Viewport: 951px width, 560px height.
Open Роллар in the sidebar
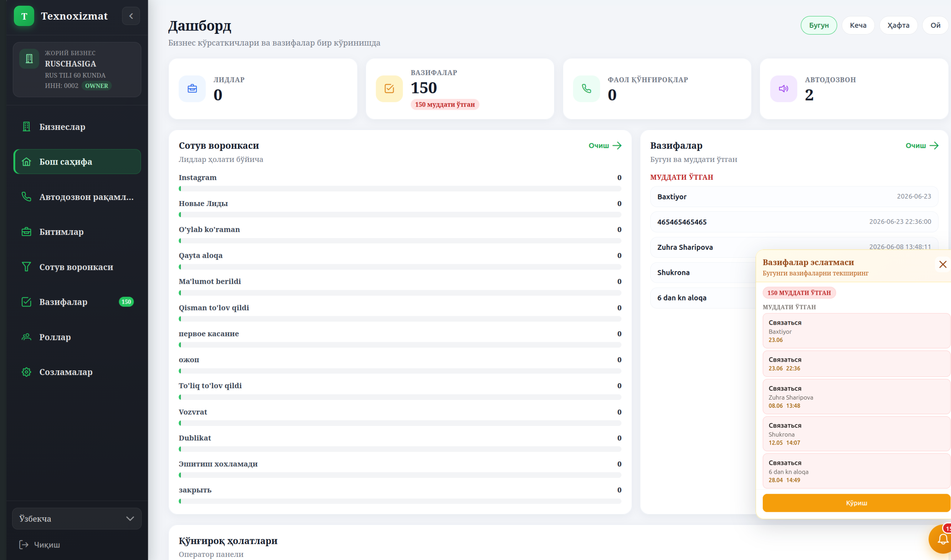(77, 337)
